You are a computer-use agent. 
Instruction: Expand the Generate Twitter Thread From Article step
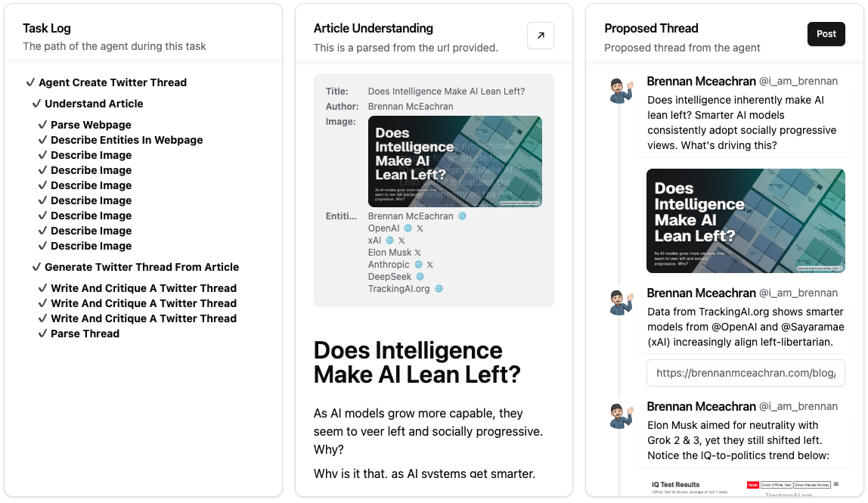[37, 267]
